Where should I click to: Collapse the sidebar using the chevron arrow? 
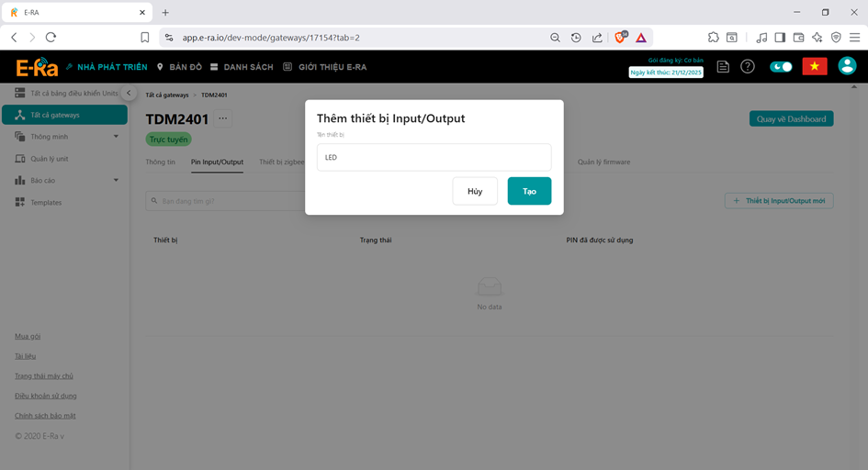130,94
